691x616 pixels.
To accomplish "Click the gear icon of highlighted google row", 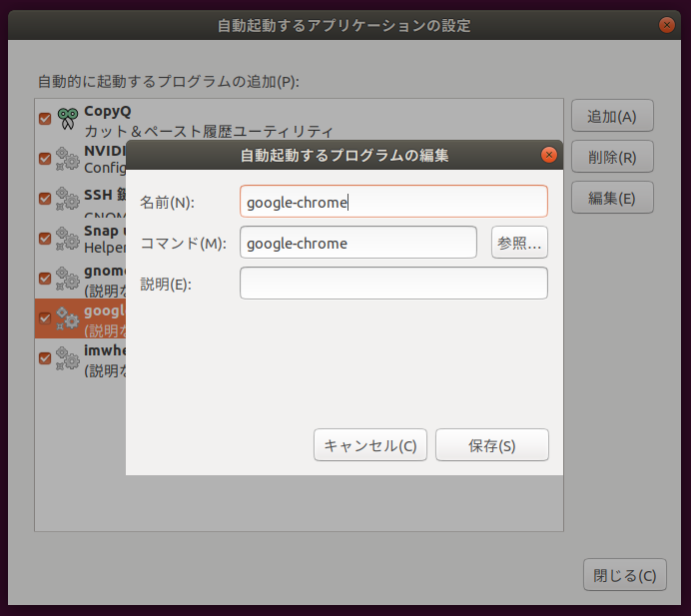I will point(68,318).
